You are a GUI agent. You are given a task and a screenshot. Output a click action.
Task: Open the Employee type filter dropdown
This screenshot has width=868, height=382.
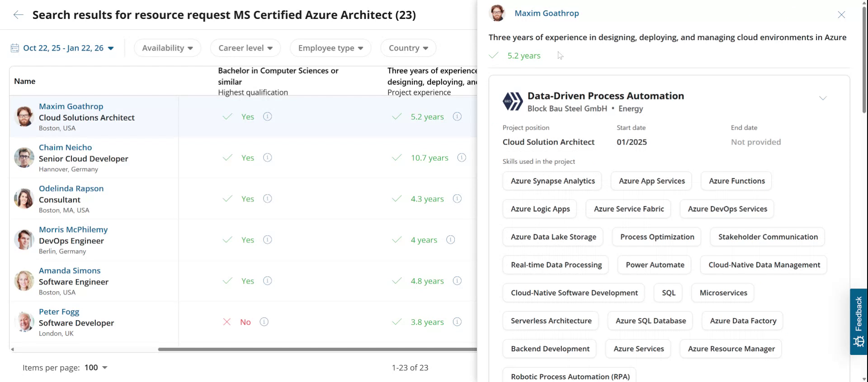pyautogui.click(x=330, y=48)
